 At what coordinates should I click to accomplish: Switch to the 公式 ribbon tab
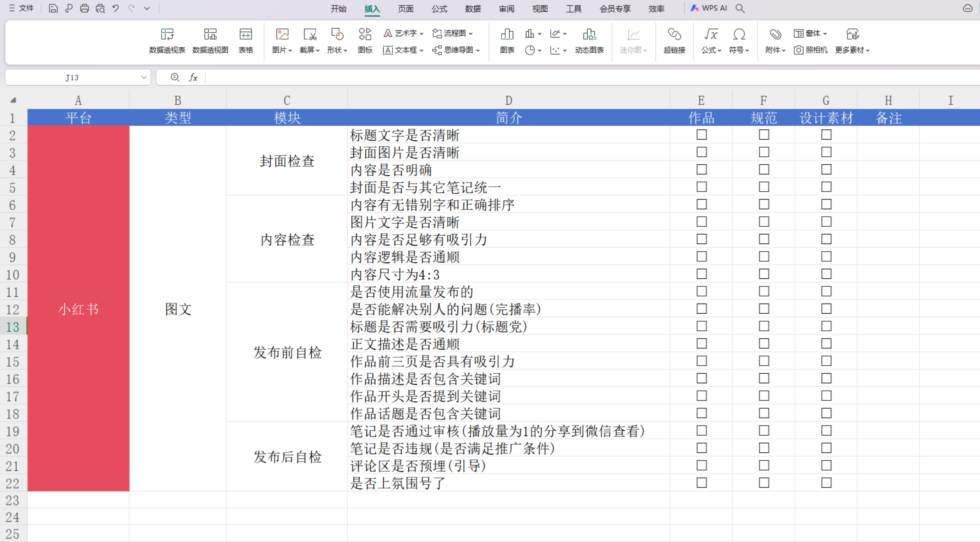(439, 8)
